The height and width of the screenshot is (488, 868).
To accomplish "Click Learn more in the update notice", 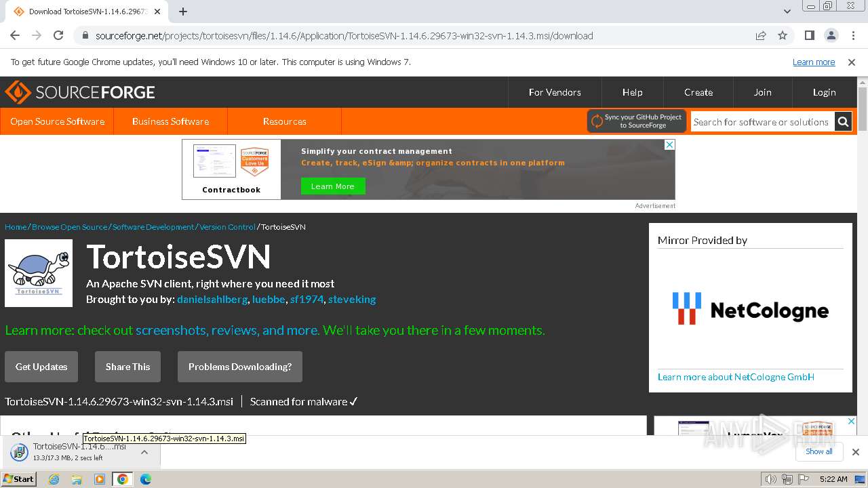I will click(814, 62).
